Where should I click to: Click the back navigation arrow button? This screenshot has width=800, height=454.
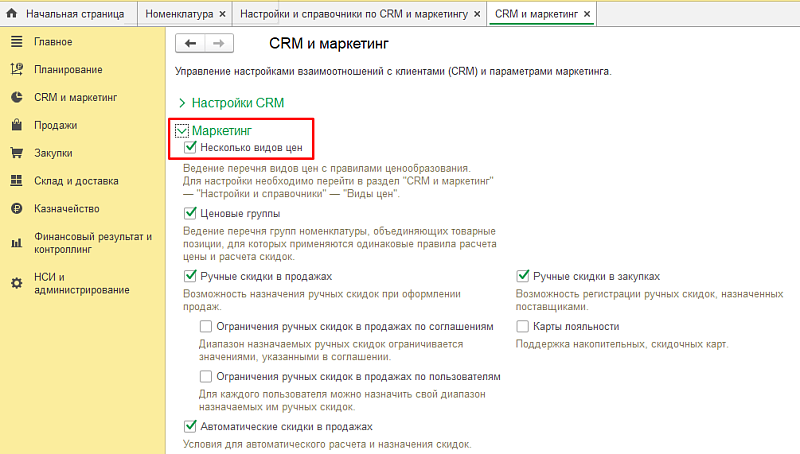(190, 43)
